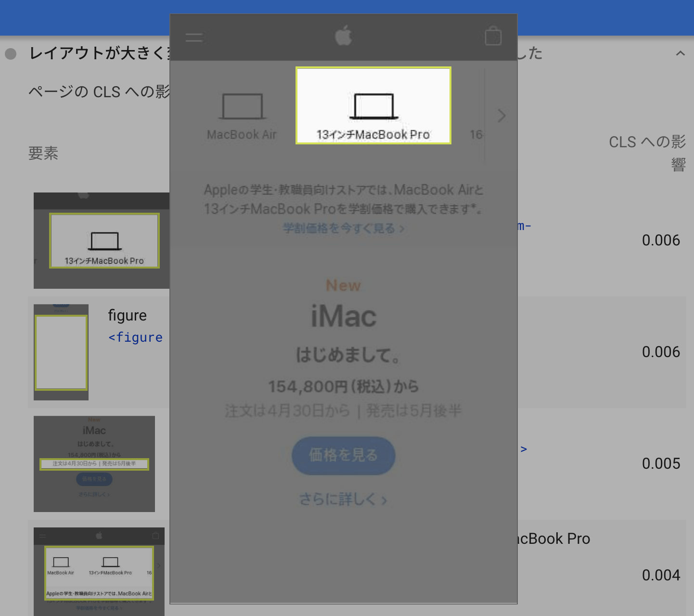Open the figure element thumbnail
694x616 pixels.
point(61,352)
